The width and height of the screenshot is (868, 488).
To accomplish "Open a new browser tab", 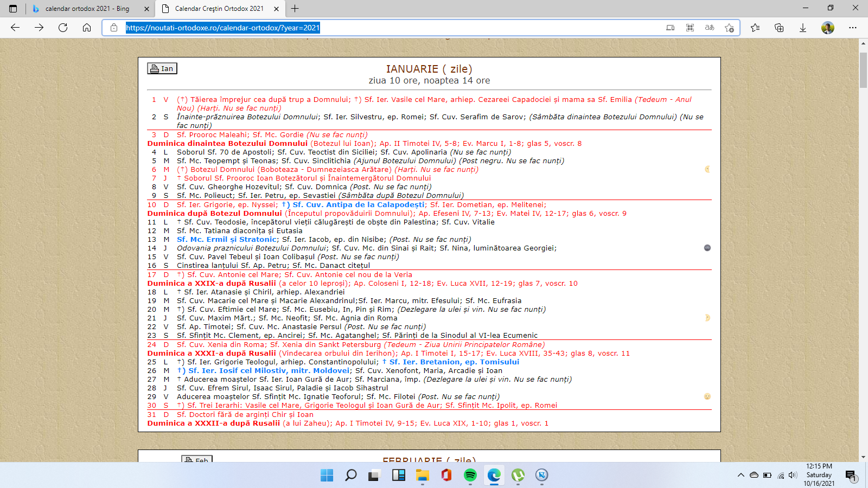I will click(295, 9).
